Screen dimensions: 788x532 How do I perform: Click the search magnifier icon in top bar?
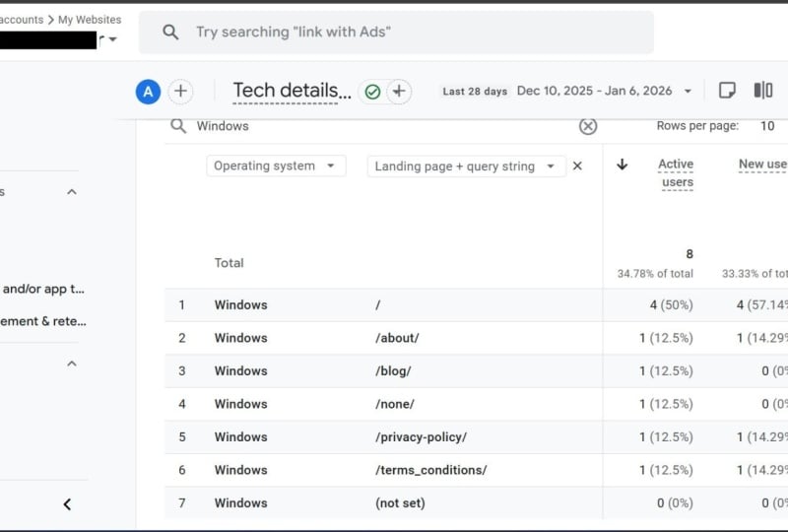click(x=170, y=33)
